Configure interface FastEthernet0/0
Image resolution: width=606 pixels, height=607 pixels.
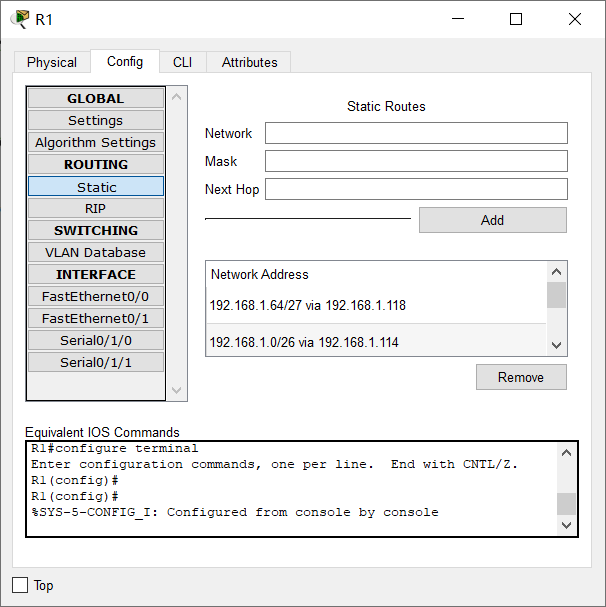[x=96, y=297]
